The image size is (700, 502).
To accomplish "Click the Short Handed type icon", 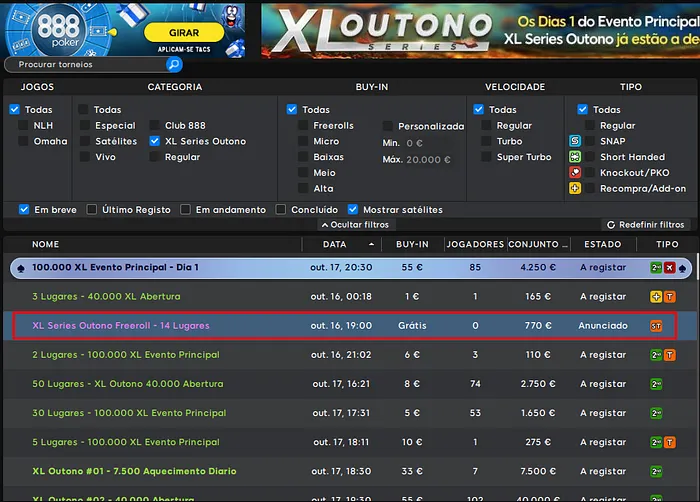I will coord(575,157).
